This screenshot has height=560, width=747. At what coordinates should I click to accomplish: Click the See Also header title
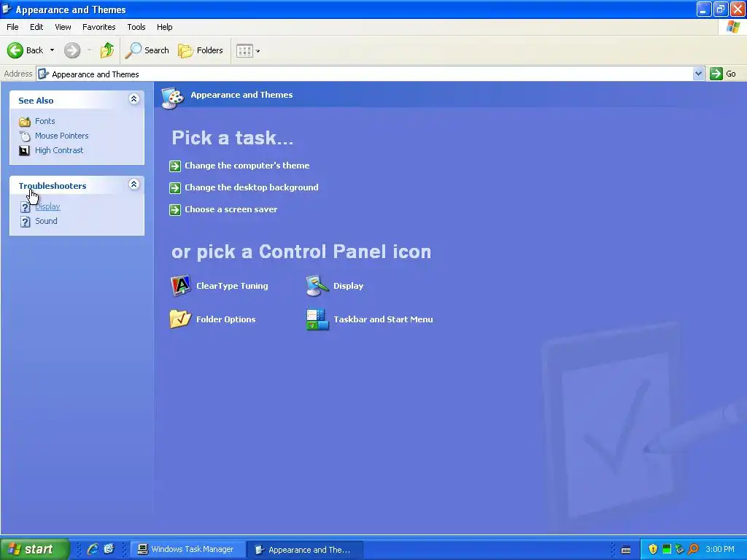(x=36, y=101)
